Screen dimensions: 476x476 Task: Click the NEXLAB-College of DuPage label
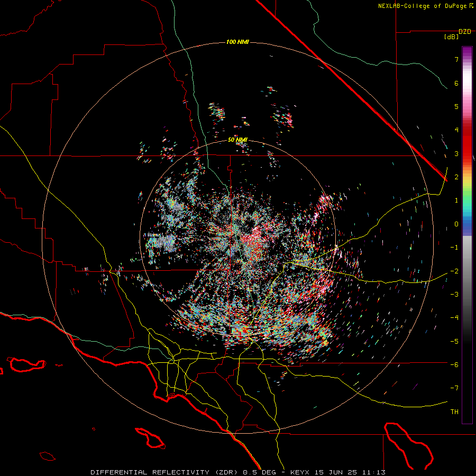423,6
